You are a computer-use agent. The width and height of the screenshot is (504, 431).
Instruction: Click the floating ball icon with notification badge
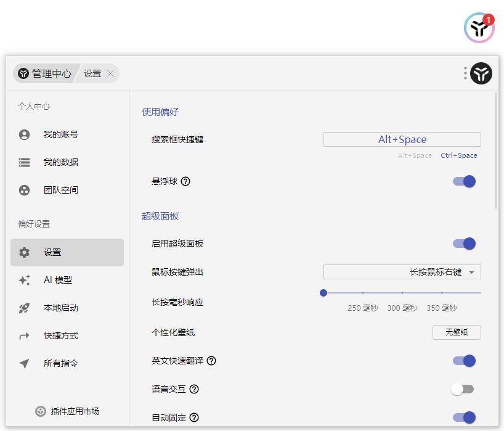(x=479, y=28)
